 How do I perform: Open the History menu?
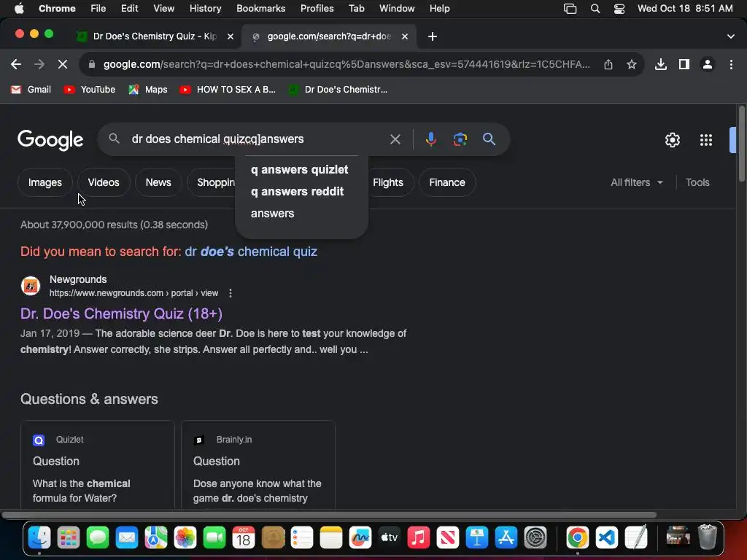coord(205,9)
